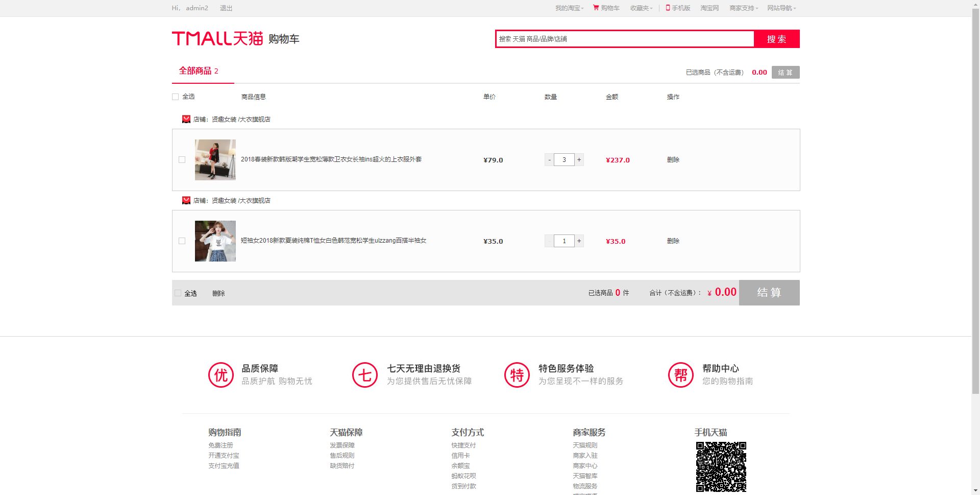
Task: Open the sweatshirt product thumbnail
Action: (215, 160)
